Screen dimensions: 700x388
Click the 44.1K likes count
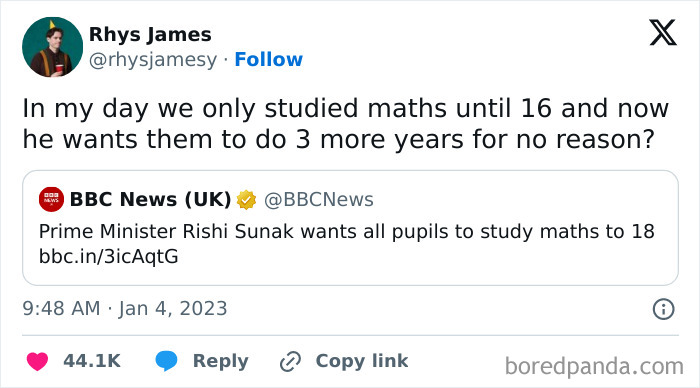click(x=92, y=361)
